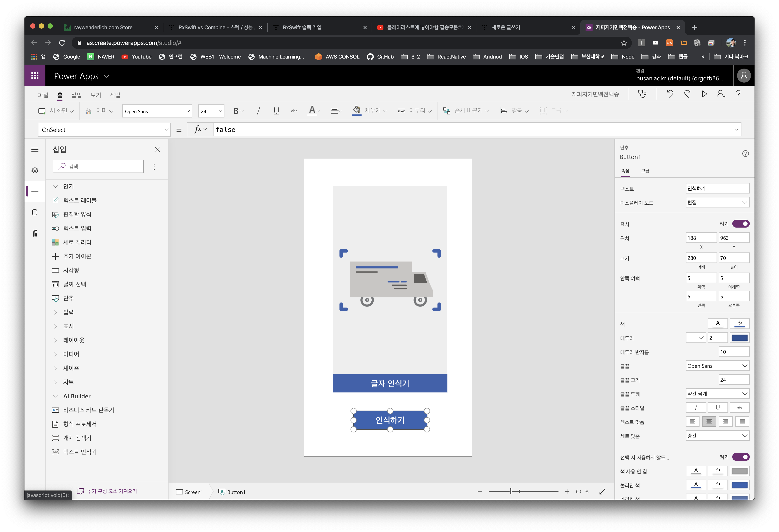This screenshot has width=779, height=532.
Task: Toggle the 표시 visibility switch off
Action: pyautogui.click(x=740, y=224)
